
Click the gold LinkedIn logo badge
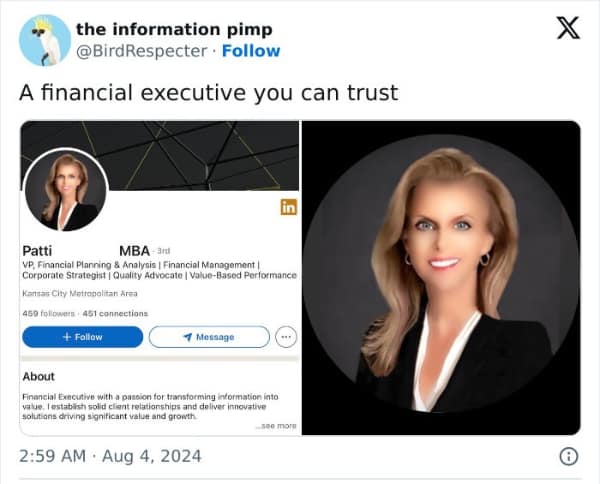289,207
